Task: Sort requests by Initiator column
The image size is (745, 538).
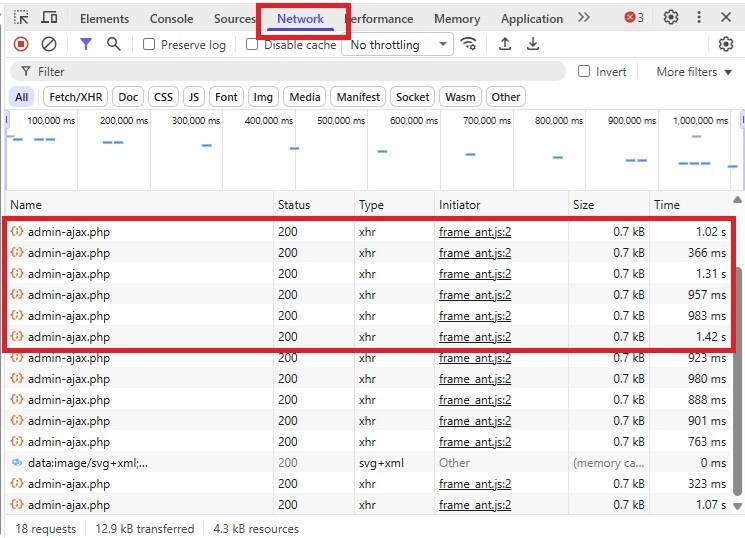Action: [501, 205]
